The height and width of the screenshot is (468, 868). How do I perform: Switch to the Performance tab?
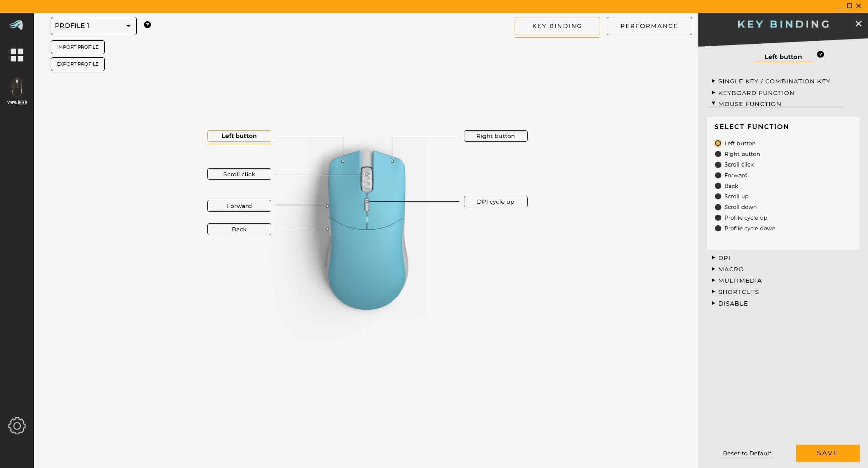click(649, 26)
